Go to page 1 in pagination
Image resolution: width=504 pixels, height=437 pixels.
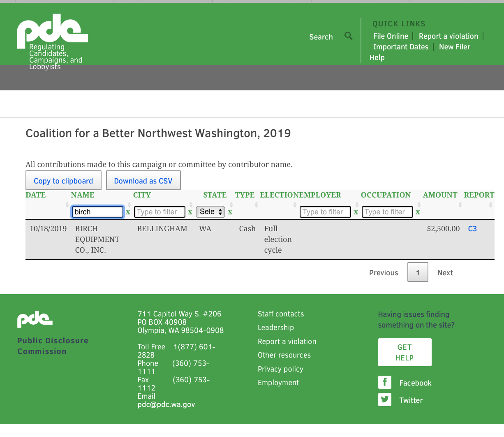(x=418, y=272)
